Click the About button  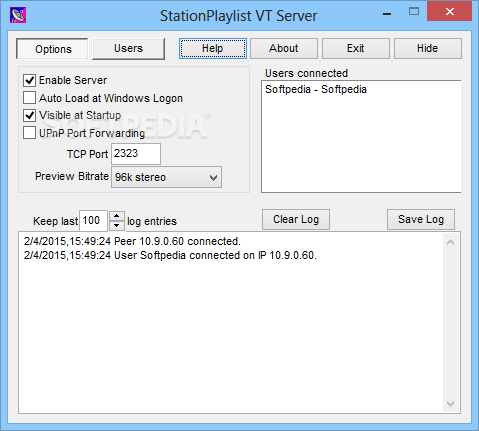click(x=284, y=48)
